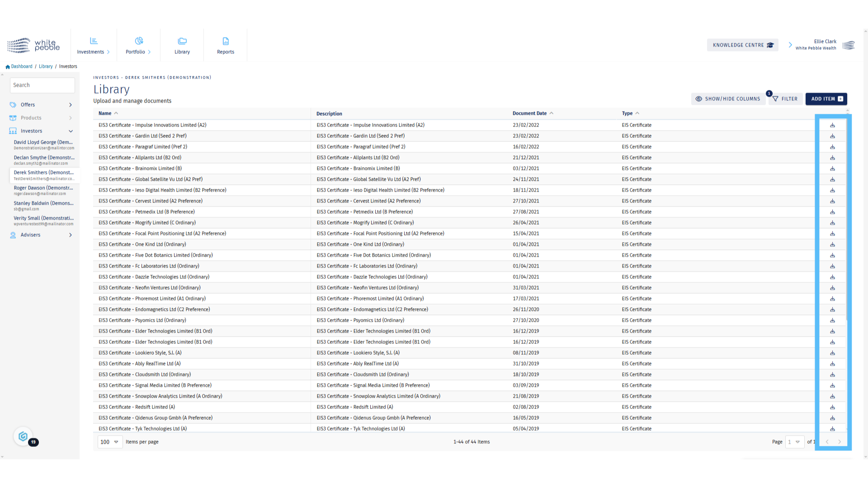Open the Library tab in top navigation
868x488 pixels.
pyautogui.click(x=182, y=45)
